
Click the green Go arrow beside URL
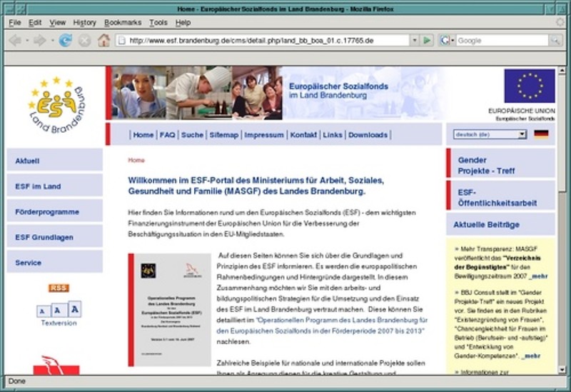(x=427, y=40)
